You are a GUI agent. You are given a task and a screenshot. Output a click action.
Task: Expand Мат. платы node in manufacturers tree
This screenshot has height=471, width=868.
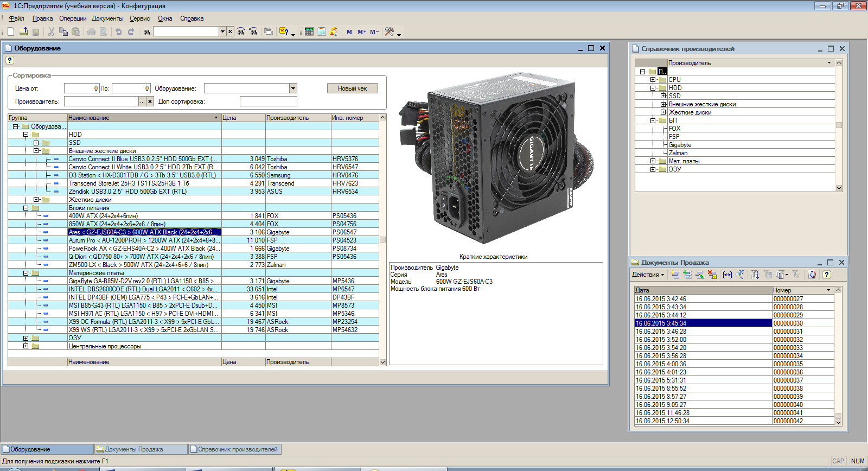coord(653,161)
